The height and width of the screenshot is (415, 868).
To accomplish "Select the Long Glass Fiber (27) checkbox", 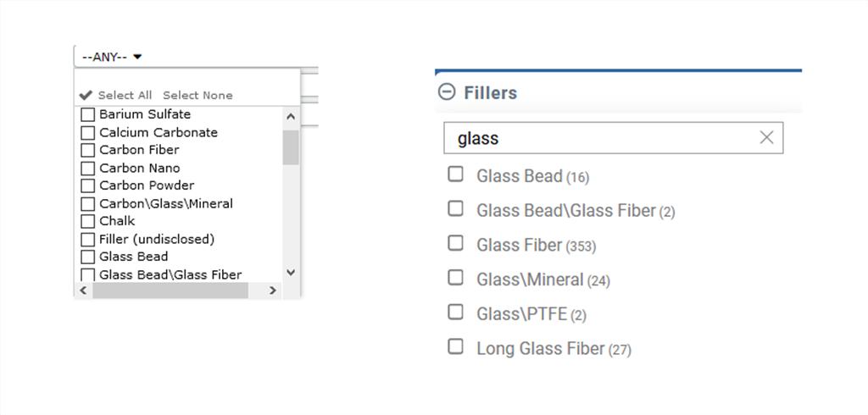I will tap(456, 347).
